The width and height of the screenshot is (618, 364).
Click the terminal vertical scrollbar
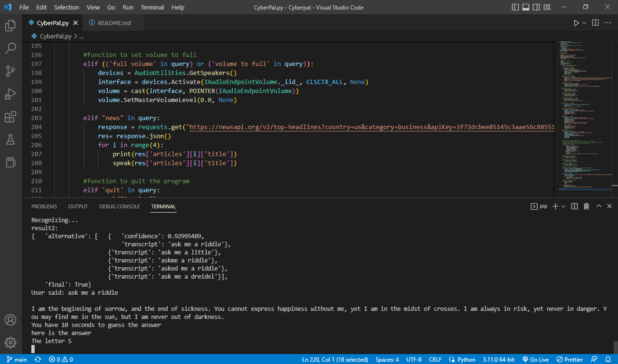pyautogui.click(x=615, y=346)
